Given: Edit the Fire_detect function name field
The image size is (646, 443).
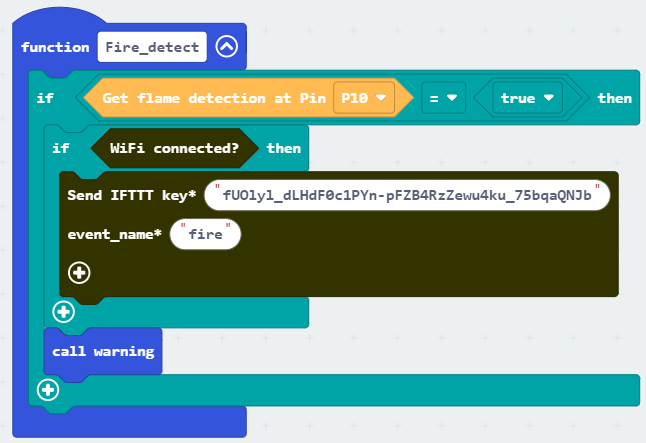Looking at the screenshot, I should coord(152,47).
